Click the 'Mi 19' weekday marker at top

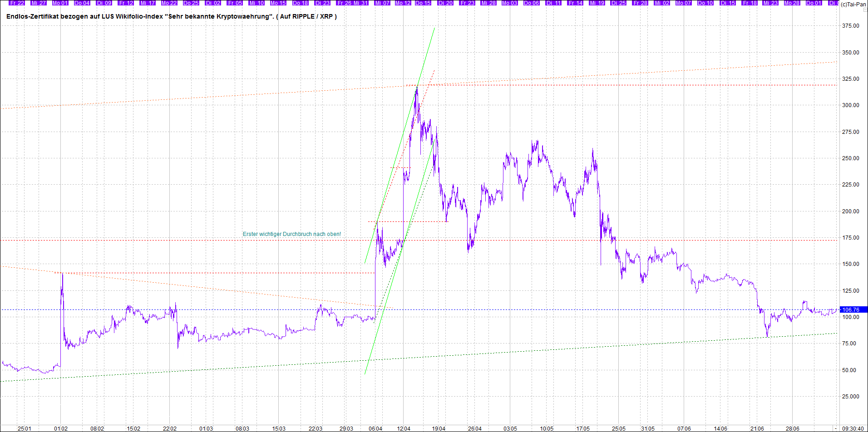point(597,3)
